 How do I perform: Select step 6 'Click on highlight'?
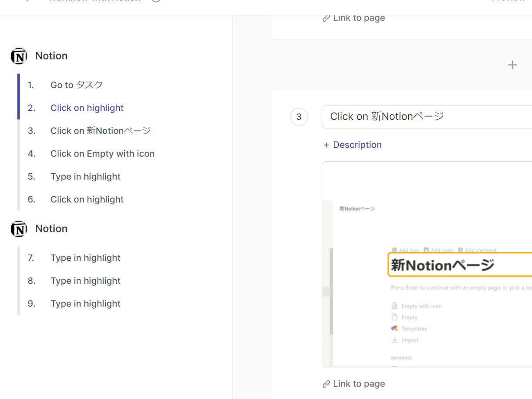coord(87,199)
